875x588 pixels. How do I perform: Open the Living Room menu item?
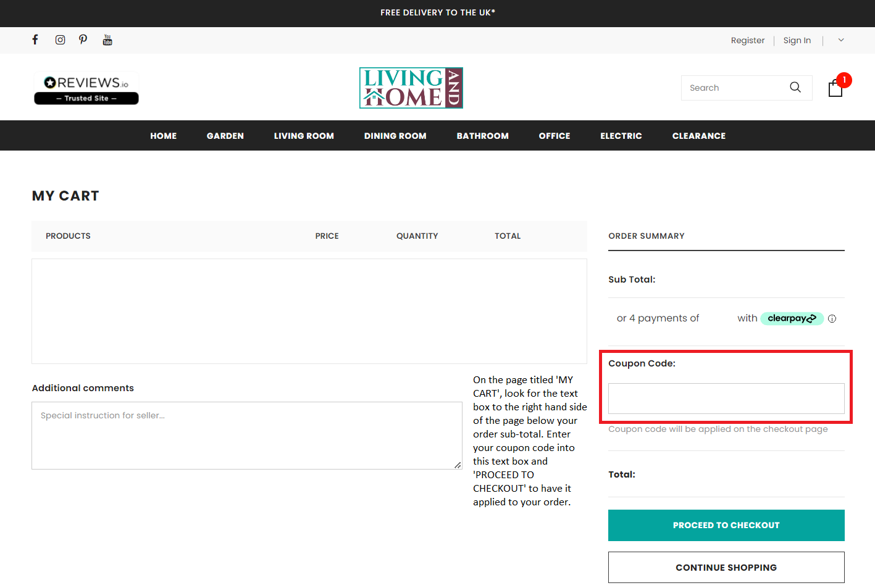click(304, 136)
